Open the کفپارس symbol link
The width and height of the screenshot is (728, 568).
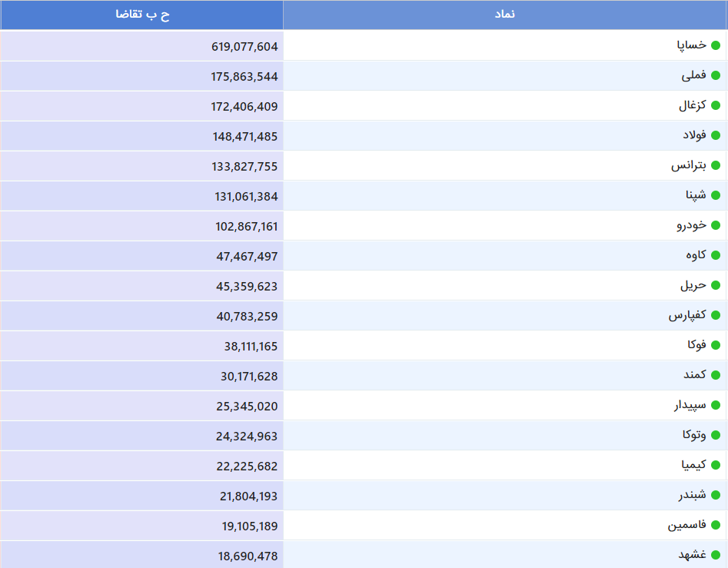tap(686, 315)
